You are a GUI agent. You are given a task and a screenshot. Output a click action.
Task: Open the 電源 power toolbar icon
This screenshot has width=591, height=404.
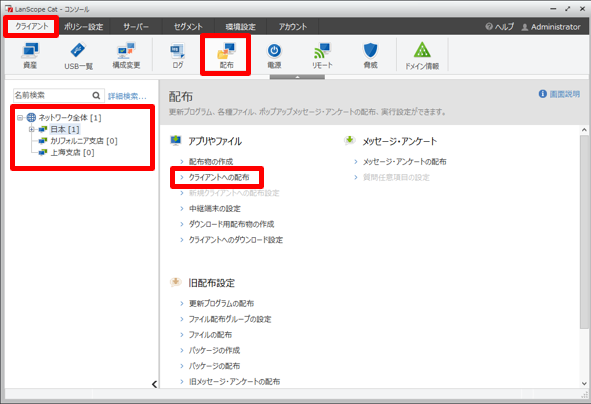tap(274, 55)
